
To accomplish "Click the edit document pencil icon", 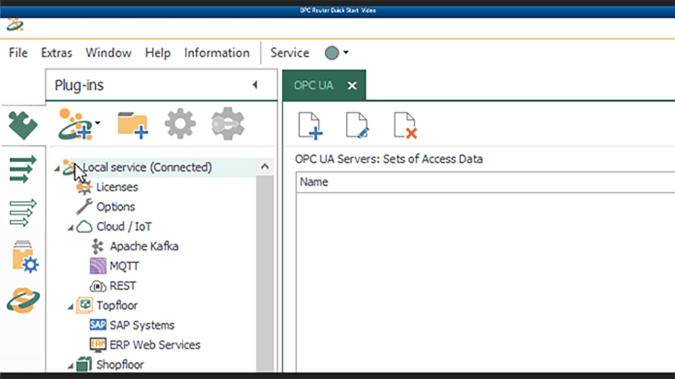I will 357,126.
